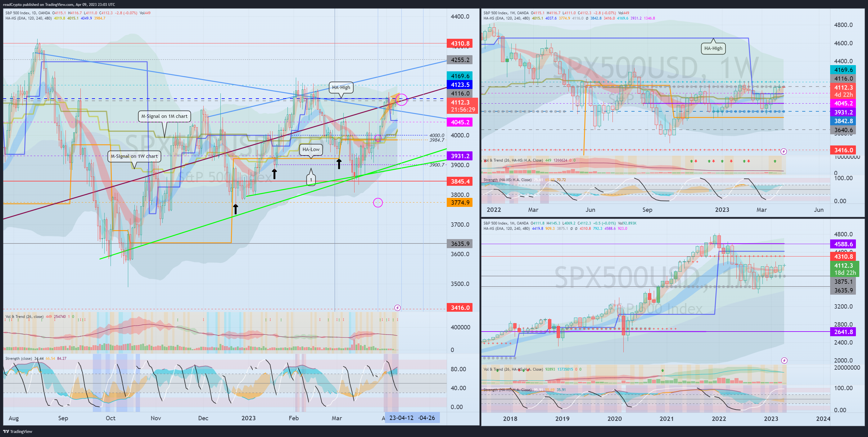Click the magenta 4045.2 label on weekly chart

pyautogui.click(x=843, y=103)
